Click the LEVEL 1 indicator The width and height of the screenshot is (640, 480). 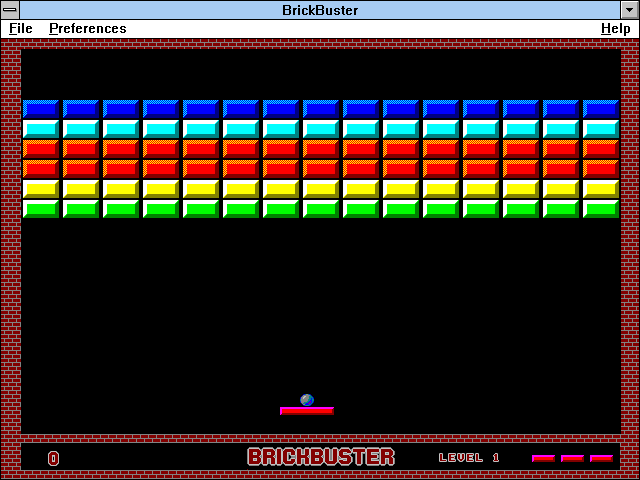469,458
